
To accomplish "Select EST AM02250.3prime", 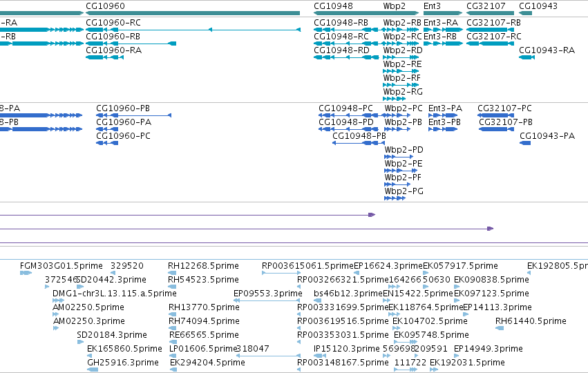I will click(x=89, y=321).
